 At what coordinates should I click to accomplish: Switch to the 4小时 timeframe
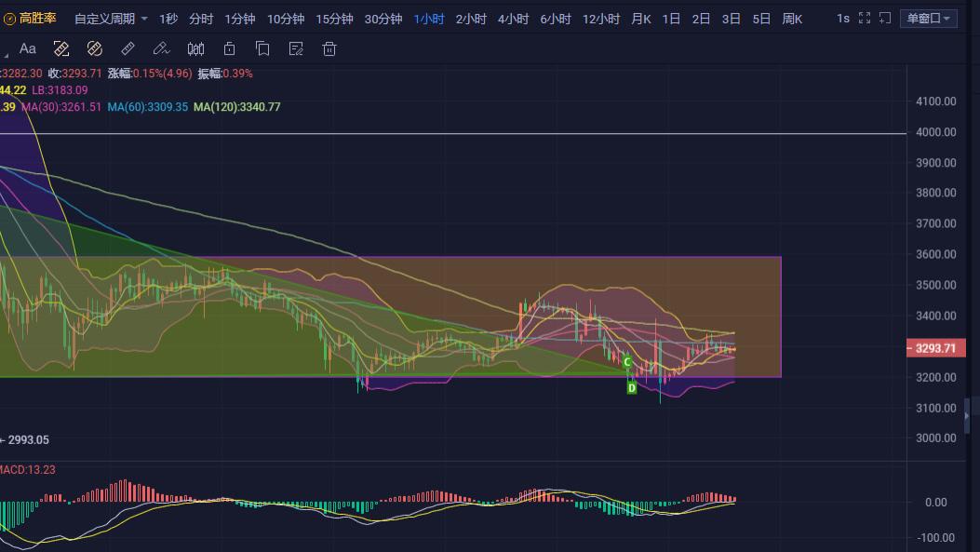513,19
